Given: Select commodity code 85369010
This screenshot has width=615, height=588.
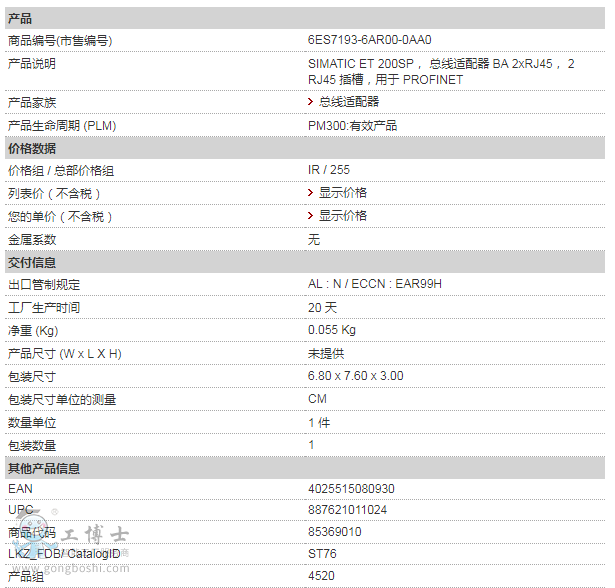Looking at the screenshot, I should 335,532.
